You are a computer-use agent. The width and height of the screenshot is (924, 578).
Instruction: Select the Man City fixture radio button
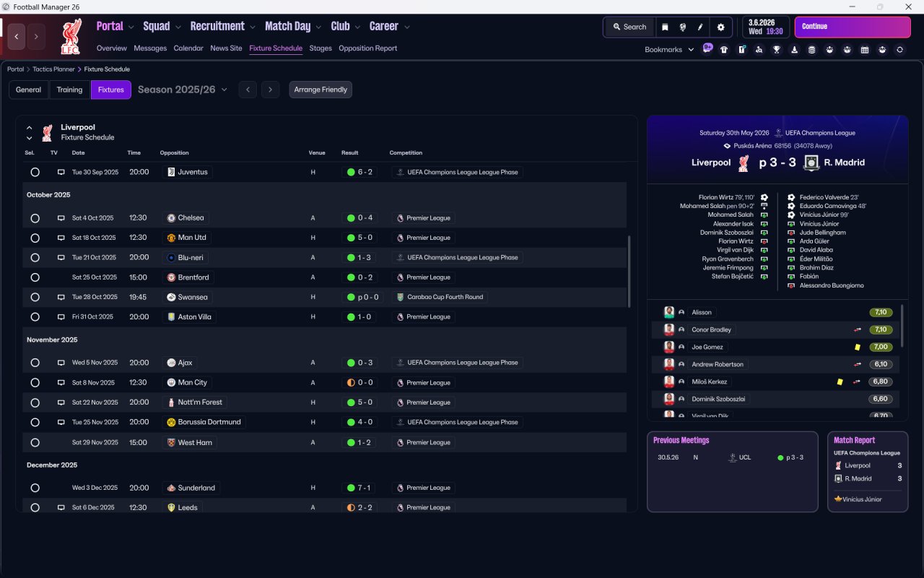(35, 383)
